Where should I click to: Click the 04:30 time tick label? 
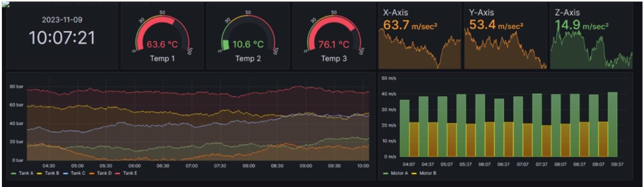(49, 166)
